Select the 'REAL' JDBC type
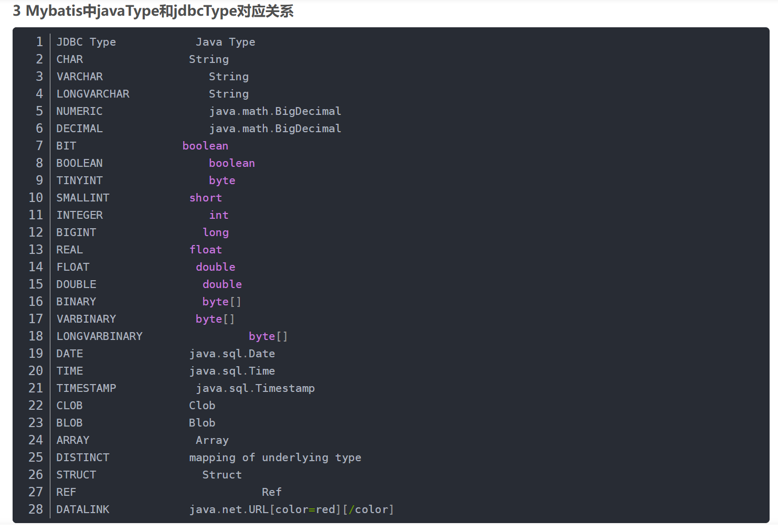Screen dimensions: 778x532 pyautogui.click(x=70, y=250)
